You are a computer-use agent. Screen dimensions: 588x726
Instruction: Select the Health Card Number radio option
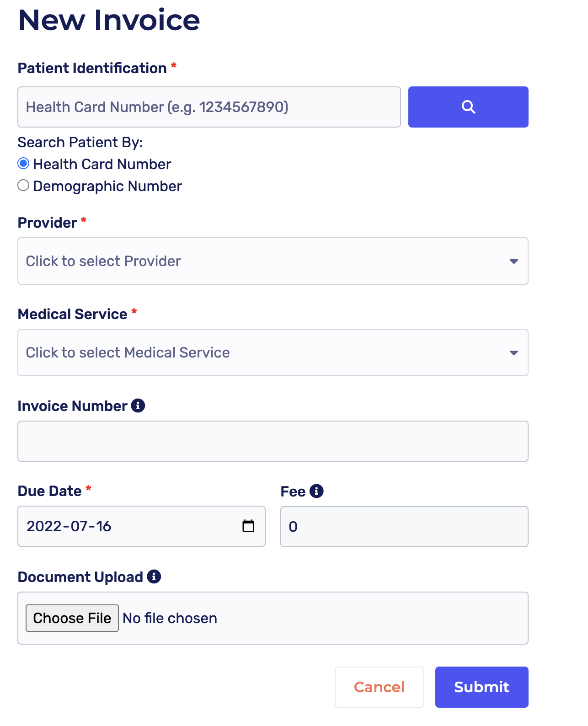tap(23, 163)
